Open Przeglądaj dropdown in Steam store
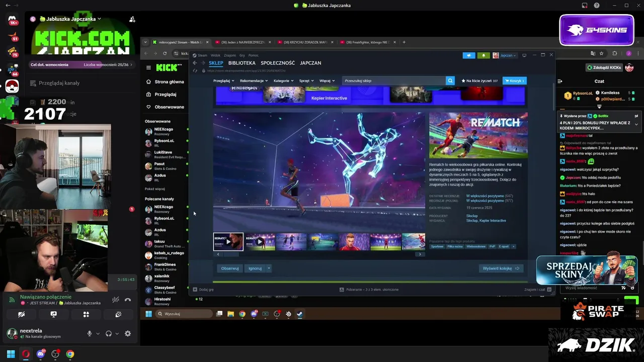The width and height of the screenshot is (644, 362). tap(223, 80)
